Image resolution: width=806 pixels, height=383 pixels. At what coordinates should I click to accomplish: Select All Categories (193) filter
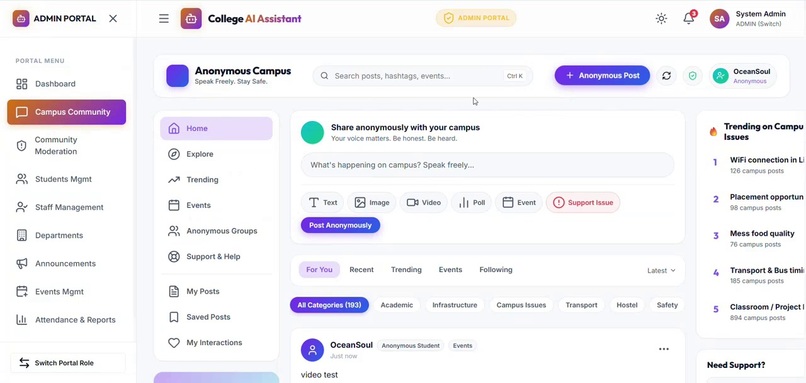tap(329, 305)
